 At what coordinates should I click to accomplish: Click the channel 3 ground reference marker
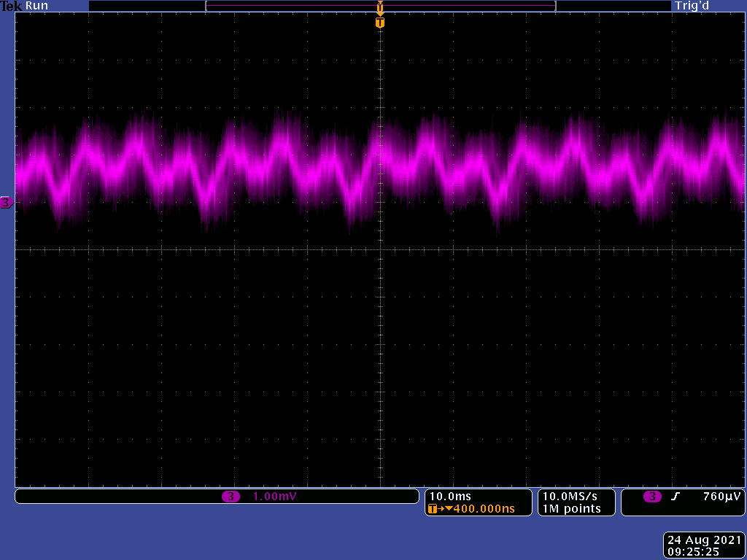pyautogui.click(x=6, y=203)
